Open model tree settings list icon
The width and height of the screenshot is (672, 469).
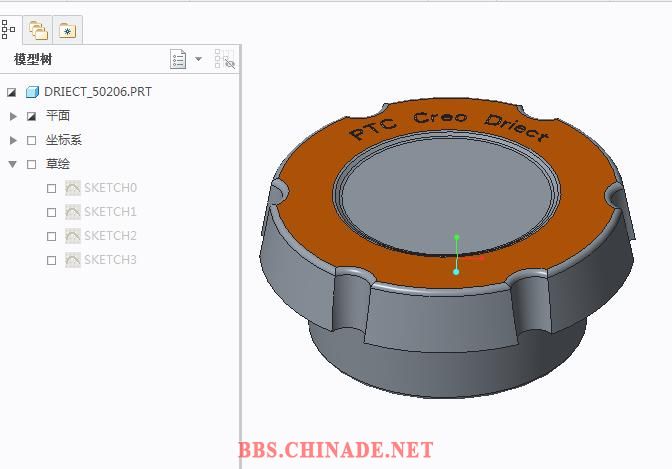point(178,59)
